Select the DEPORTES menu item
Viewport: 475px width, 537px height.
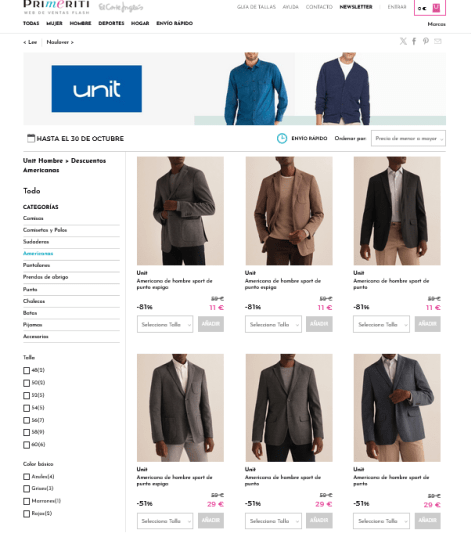(x=112, y=23)
